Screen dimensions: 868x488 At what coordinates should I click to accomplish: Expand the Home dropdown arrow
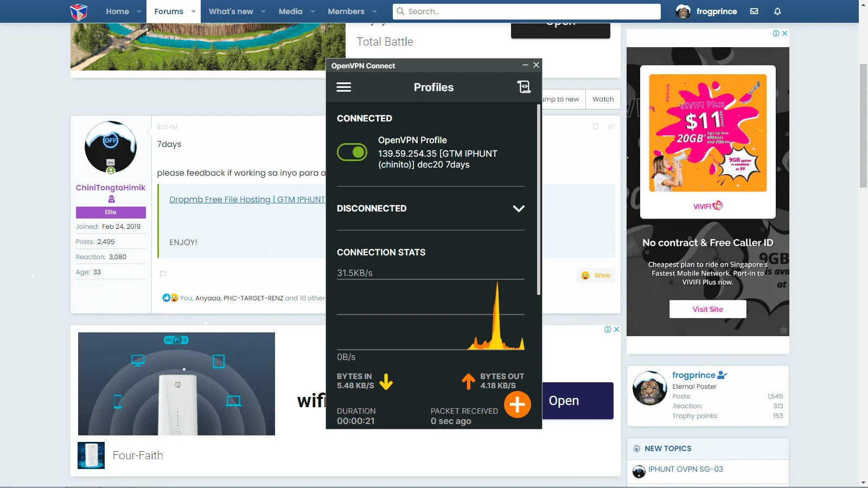pos(139,11)
